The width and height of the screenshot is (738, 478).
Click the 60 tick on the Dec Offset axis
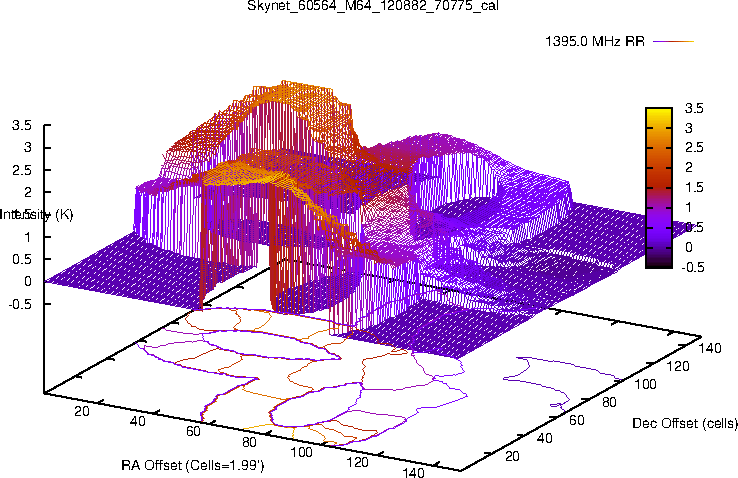point(577,420)
